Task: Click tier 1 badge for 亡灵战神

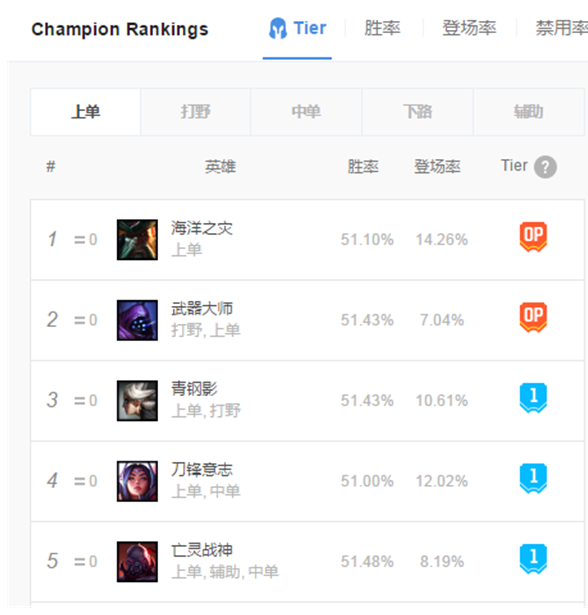Action: pyautogui.click(x=533, y=559)
